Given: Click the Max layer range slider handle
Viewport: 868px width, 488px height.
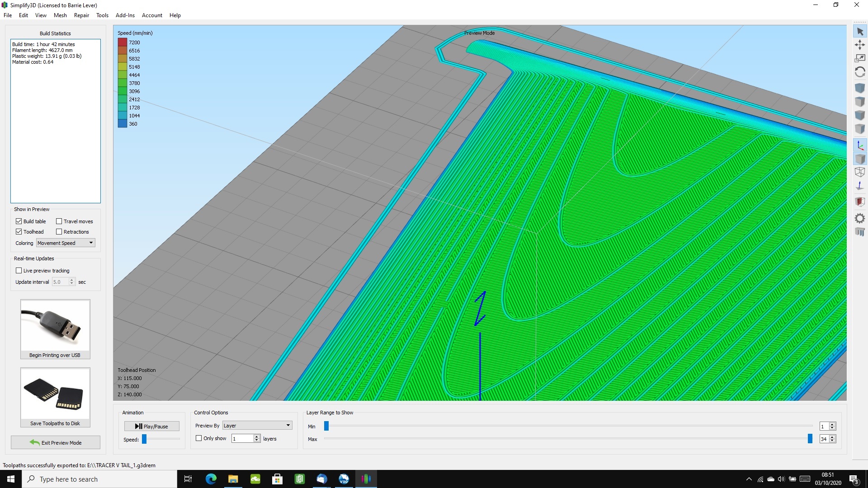Looking at the screenshot, I should (810, 439).
